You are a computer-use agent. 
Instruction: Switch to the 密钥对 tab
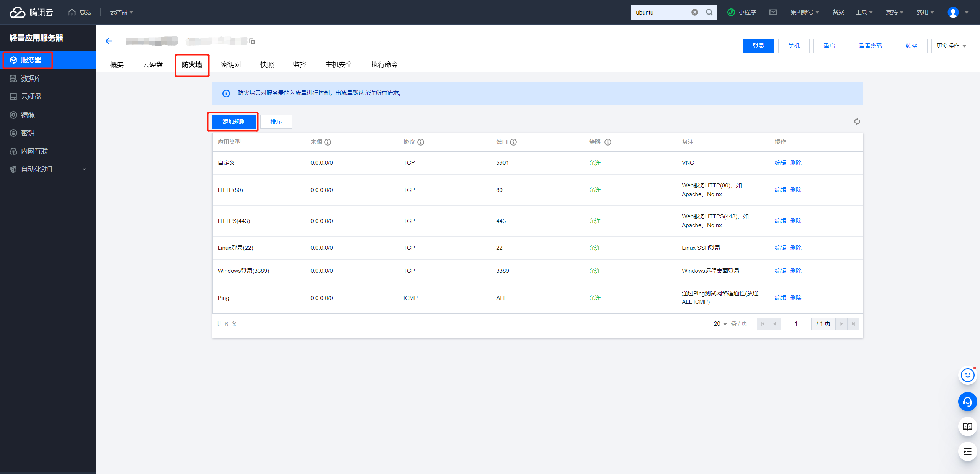click(x=231, y=65)
